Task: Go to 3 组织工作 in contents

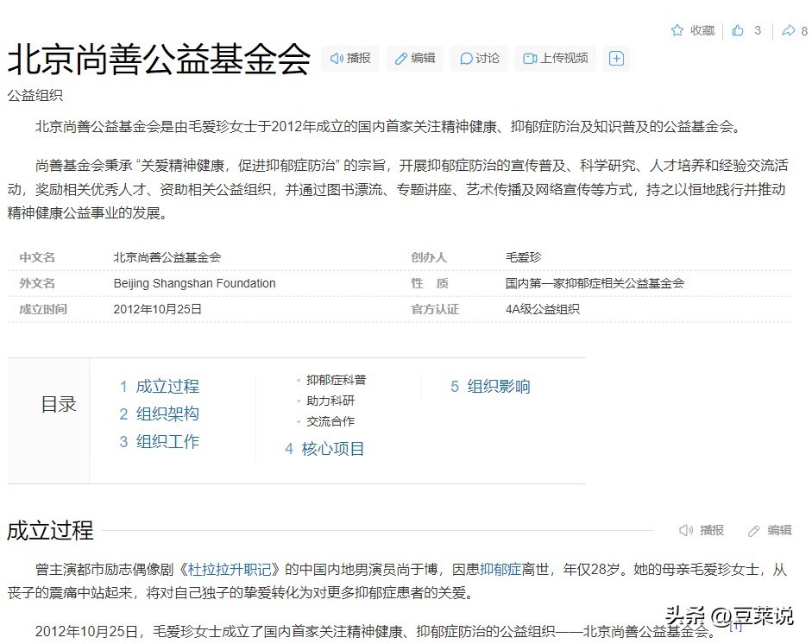Action: pos(160,442)
